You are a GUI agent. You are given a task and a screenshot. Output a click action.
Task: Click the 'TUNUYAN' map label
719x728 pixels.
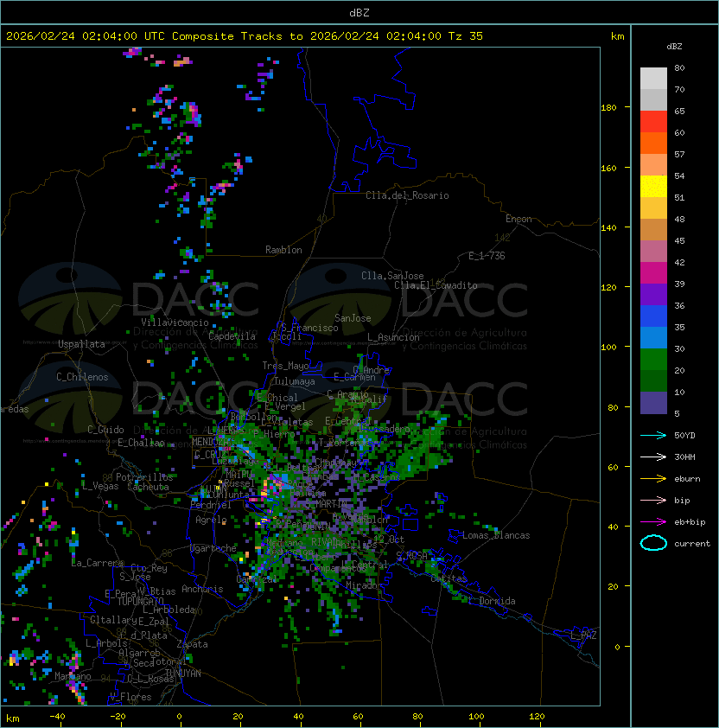183,674
